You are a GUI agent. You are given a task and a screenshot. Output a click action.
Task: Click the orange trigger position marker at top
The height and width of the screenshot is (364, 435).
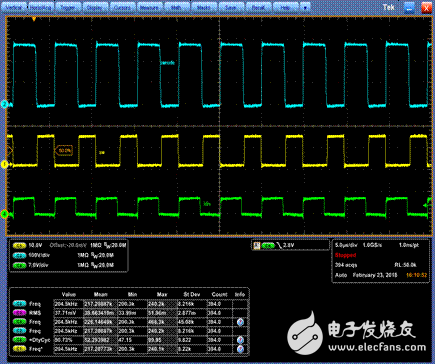[x=34, y=19]
